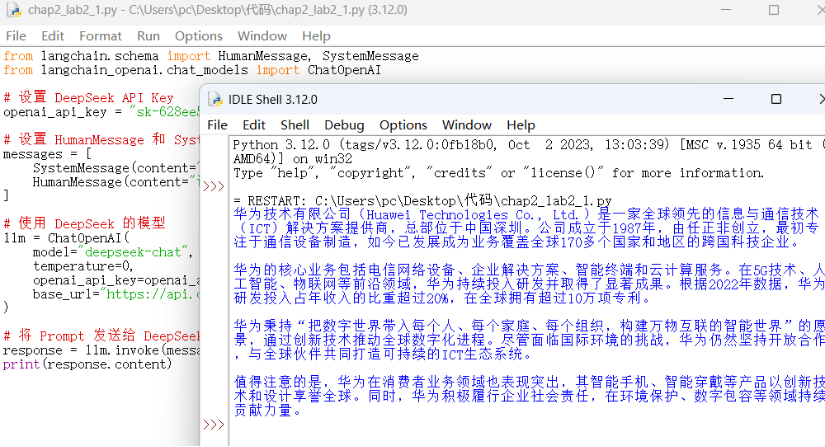Open the Options menu in IDLE Shell

[x=403, y=125]
